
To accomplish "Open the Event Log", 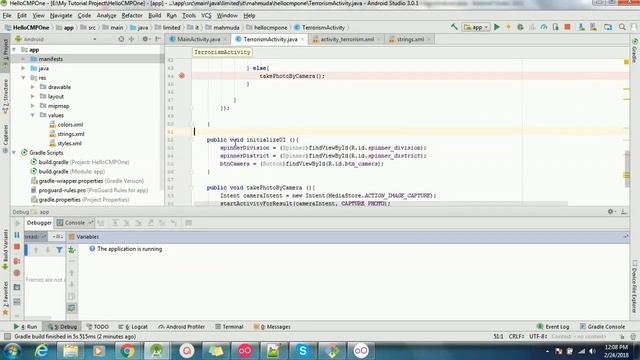I will (x=553, y=327).
